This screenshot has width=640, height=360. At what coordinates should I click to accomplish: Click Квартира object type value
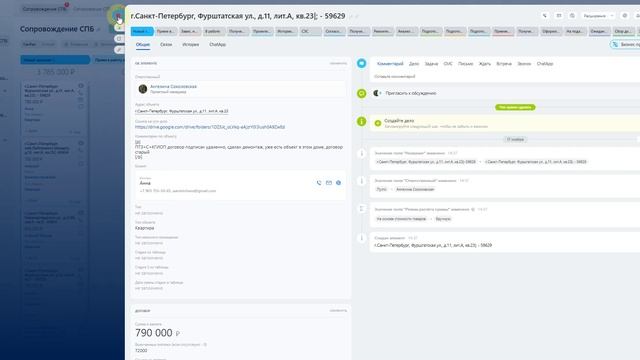pyautogui.click(x=144, y=228)
